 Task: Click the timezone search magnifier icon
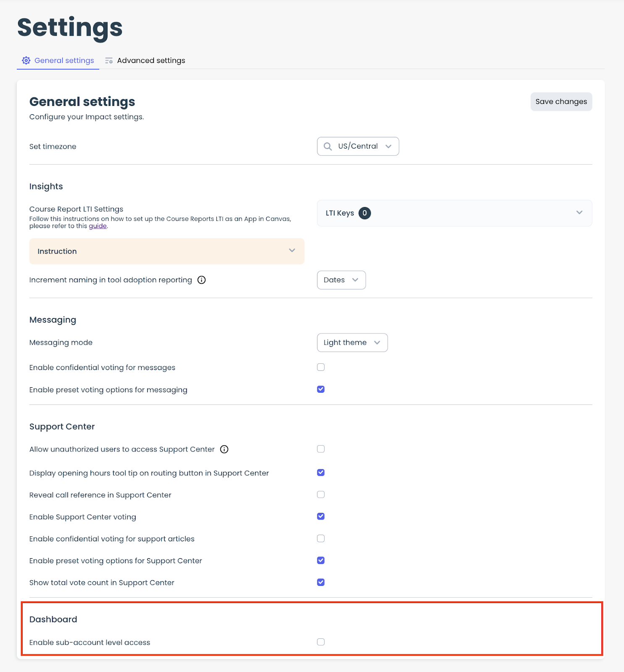[x=328, y=146]
